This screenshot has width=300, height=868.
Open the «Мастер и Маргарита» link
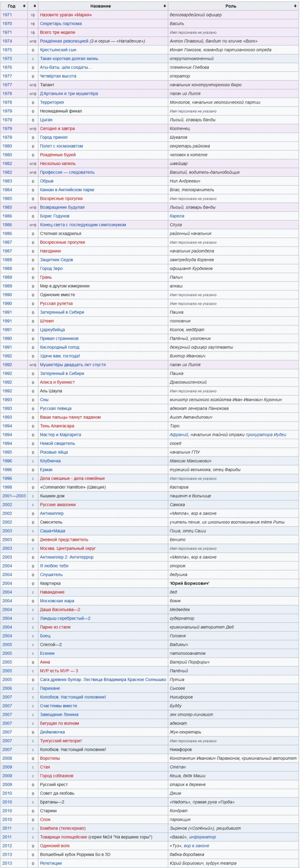click(x=60, y=435)
